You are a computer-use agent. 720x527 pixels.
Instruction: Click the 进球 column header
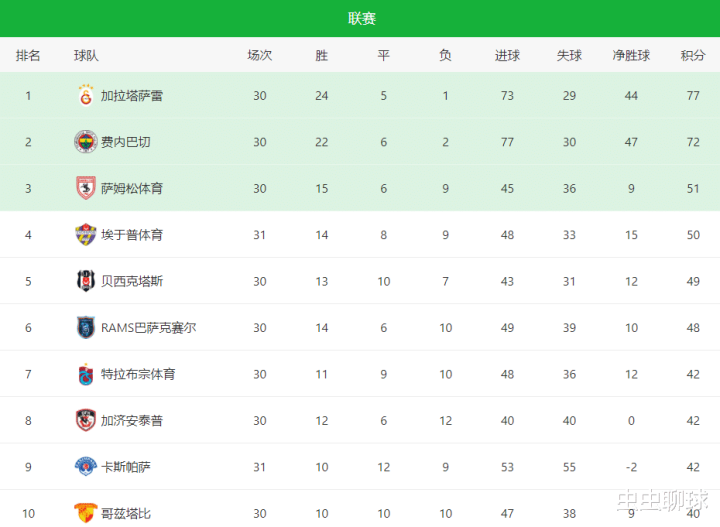pos(507,56)
